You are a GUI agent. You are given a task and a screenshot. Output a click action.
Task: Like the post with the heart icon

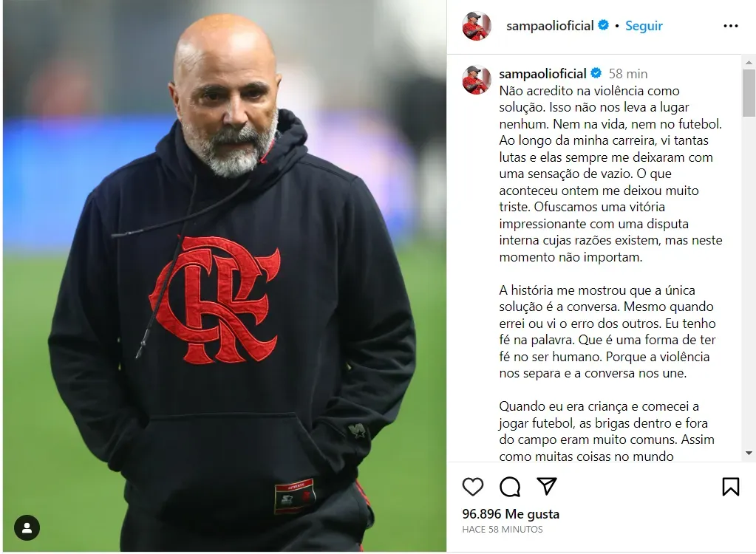[x=472, y=487]
